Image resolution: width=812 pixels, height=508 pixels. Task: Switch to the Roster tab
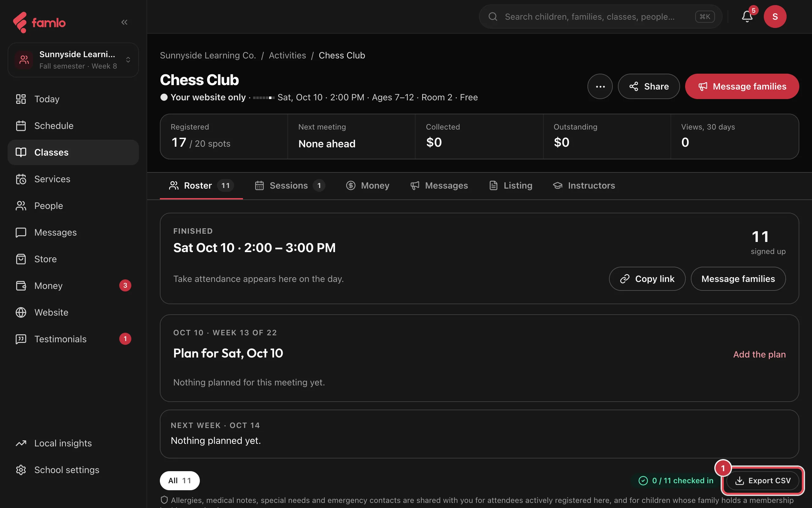coord(201,185)
